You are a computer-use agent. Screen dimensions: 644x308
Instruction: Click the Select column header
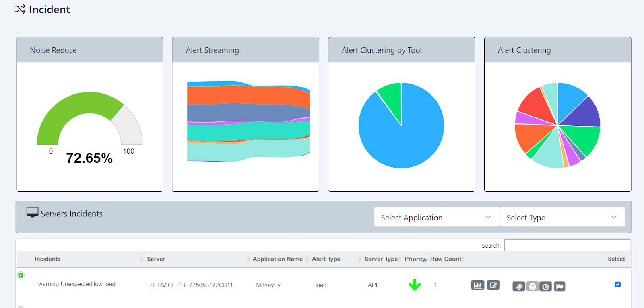(x=616, y=259)
